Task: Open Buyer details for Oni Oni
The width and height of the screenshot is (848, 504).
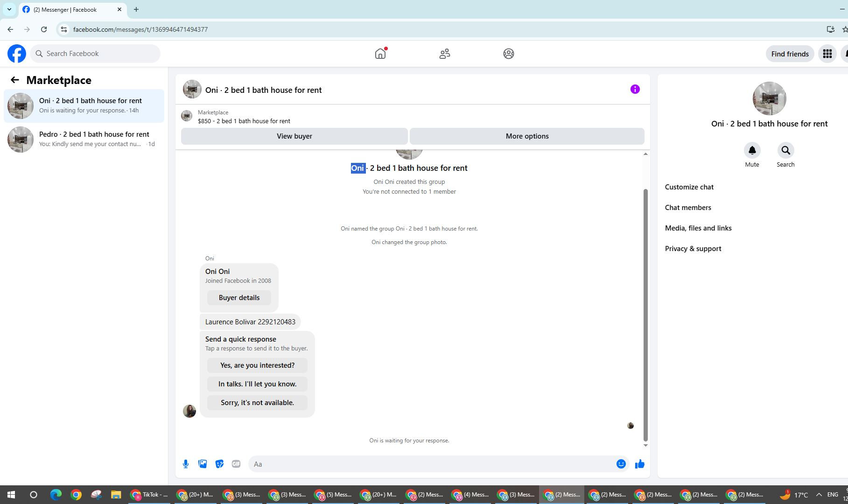Action: 239,298
